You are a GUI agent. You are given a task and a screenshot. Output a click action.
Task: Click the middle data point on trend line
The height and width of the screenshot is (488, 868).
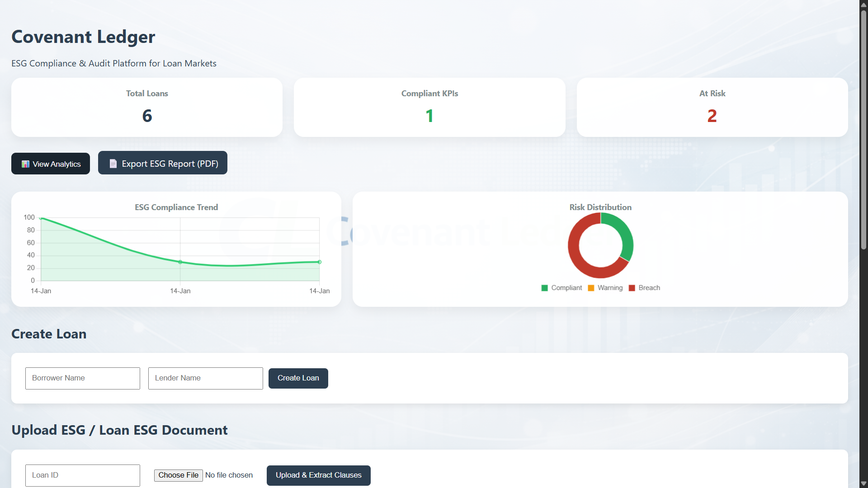180,262
